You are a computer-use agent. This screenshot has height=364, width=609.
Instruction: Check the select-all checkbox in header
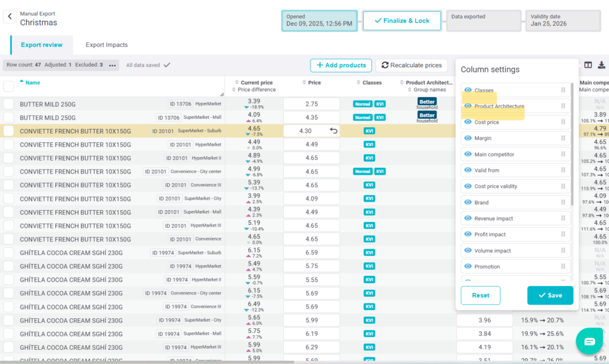coord(9,86)
